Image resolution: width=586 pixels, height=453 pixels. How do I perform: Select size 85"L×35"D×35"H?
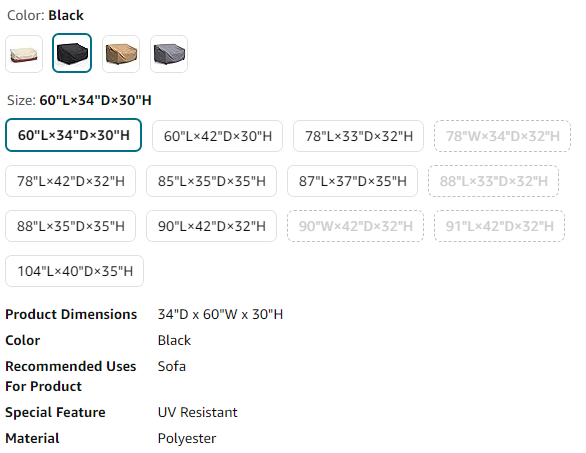[212, 181]
